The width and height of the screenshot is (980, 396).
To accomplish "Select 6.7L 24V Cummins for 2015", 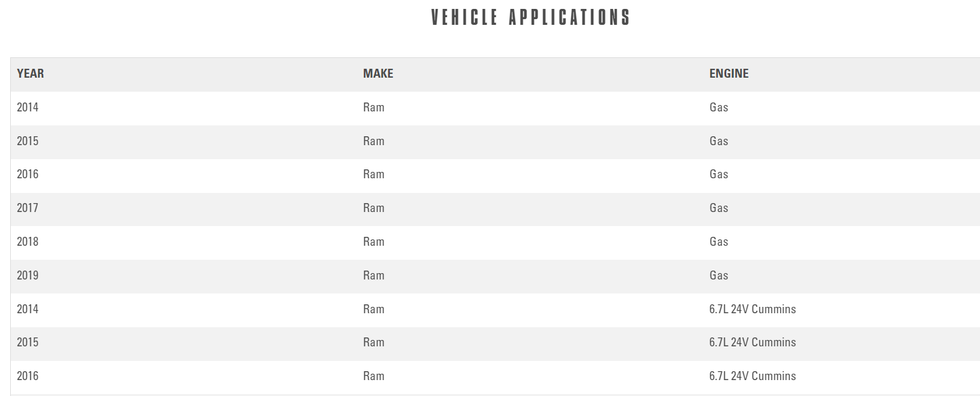I will pos(752,343).
